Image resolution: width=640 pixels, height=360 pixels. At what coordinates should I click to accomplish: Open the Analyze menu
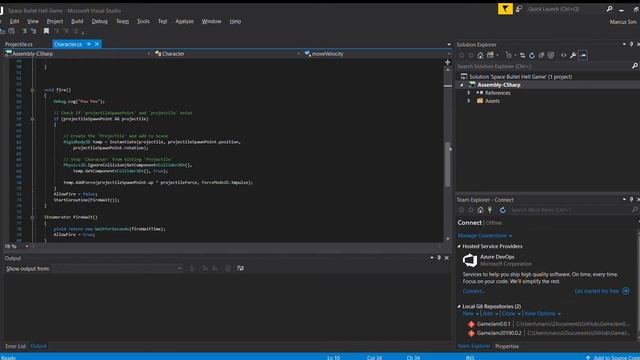coord(184,21)
